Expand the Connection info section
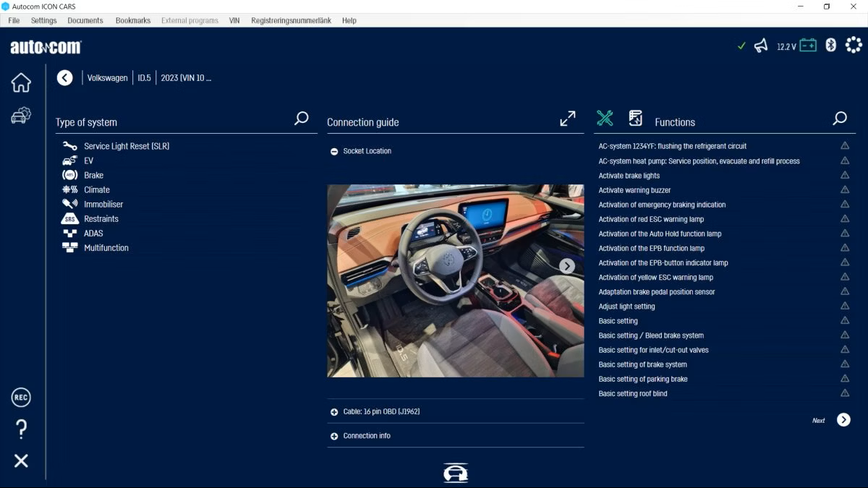Screen dimensions: 868x488 point(334,436)
